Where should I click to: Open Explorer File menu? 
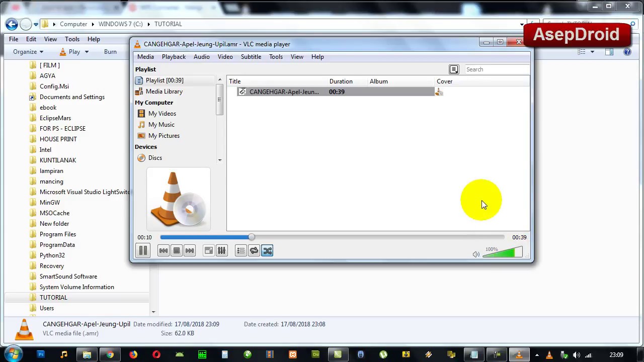click(x=14, y=39)
